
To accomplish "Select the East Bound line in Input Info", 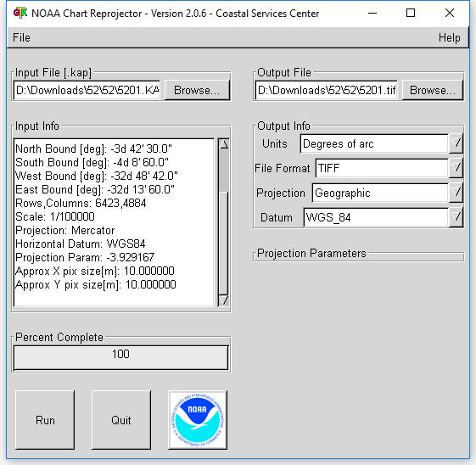I will tap(95, 189).
